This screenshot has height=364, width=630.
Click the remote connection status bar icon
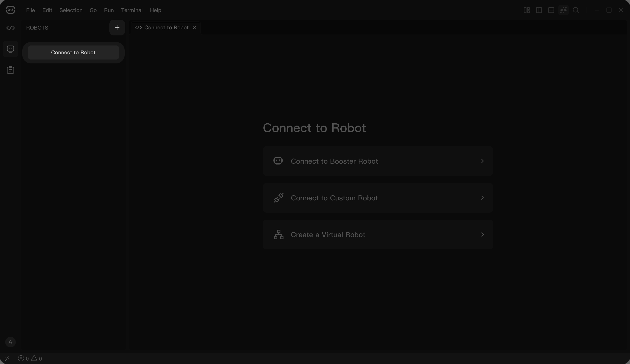(x=7, y=358)
